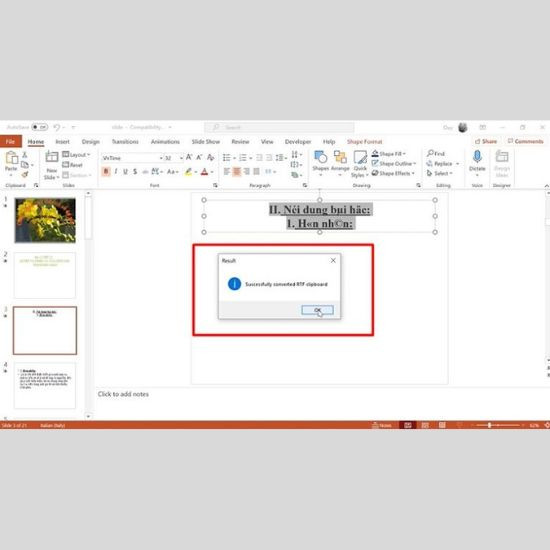The image size is (550, 550).
Task: Toggle Strikethrough formatting
Action: (x=145, y=172)
